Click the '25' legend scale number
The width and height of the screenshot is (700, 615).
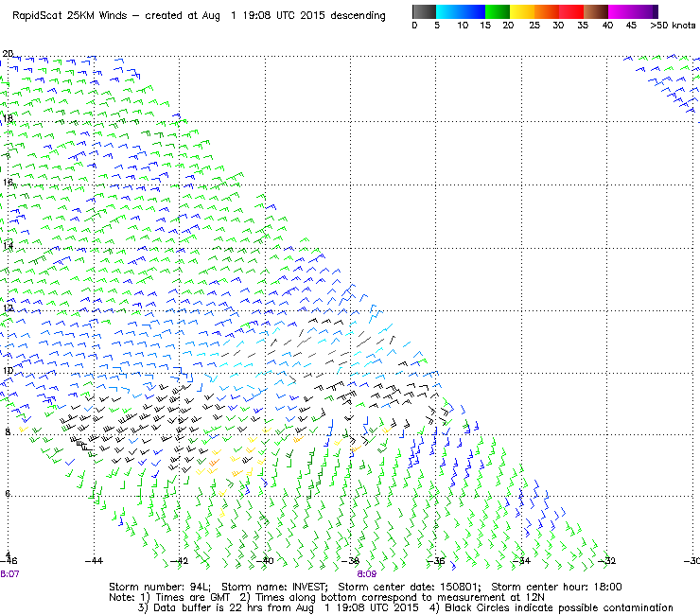[x=534, y=26]
